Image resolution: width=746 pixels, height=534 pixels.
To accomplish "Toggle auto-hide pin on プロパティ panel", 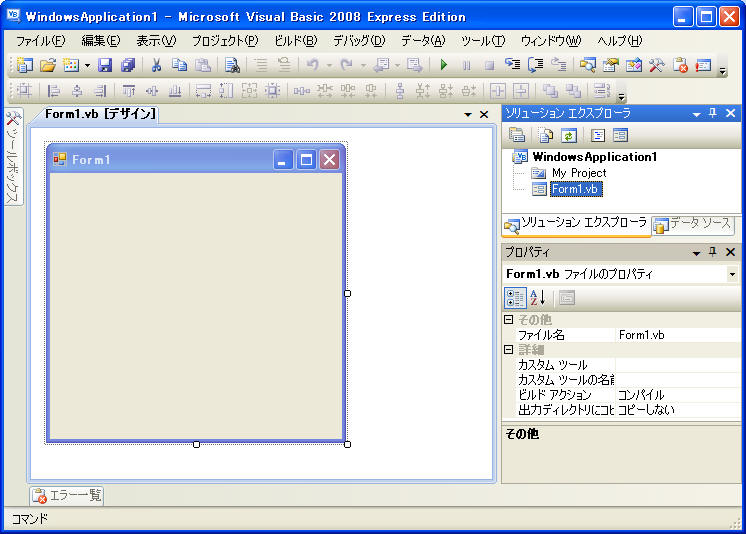I will [x=712, y=252].
